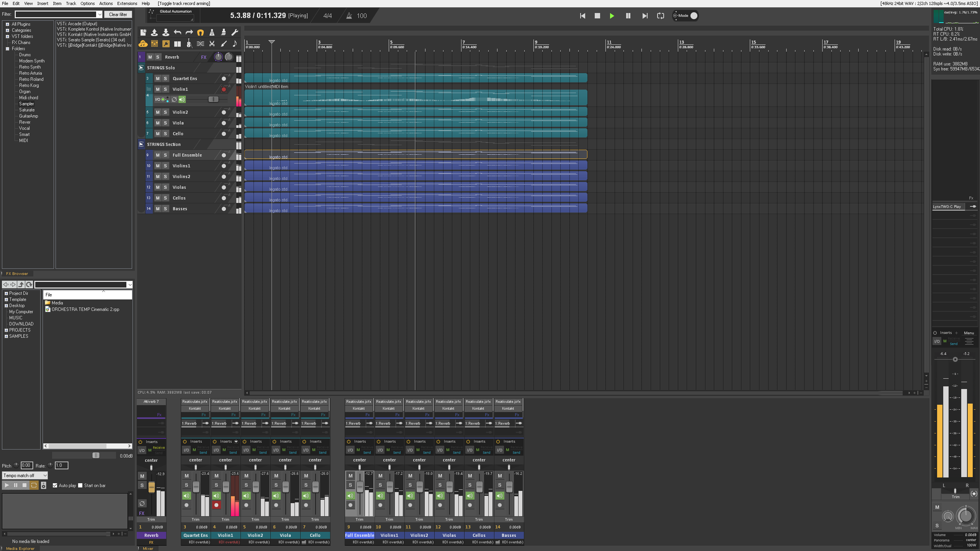Viewport: 980px width, 551px height.
Task: Click the snap magnet toolbar icon
Action: (x=200, y=33)
